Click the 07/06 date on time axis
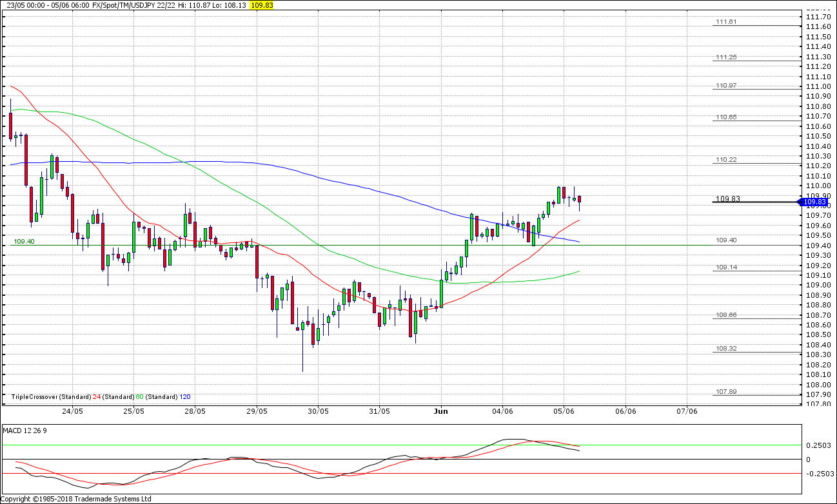Image resolution: width=837 pixels, height=504 pixels. (687, 411)
